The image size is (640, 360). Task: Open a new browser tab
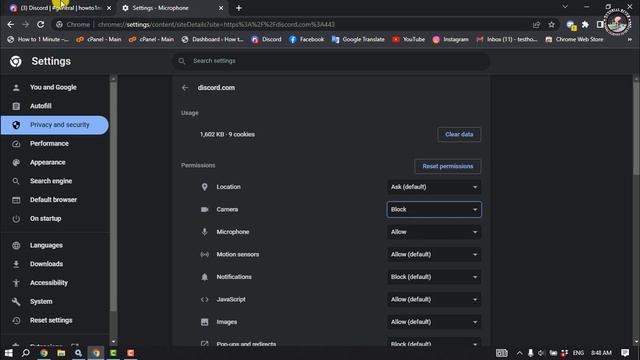[x=239, y=8]
